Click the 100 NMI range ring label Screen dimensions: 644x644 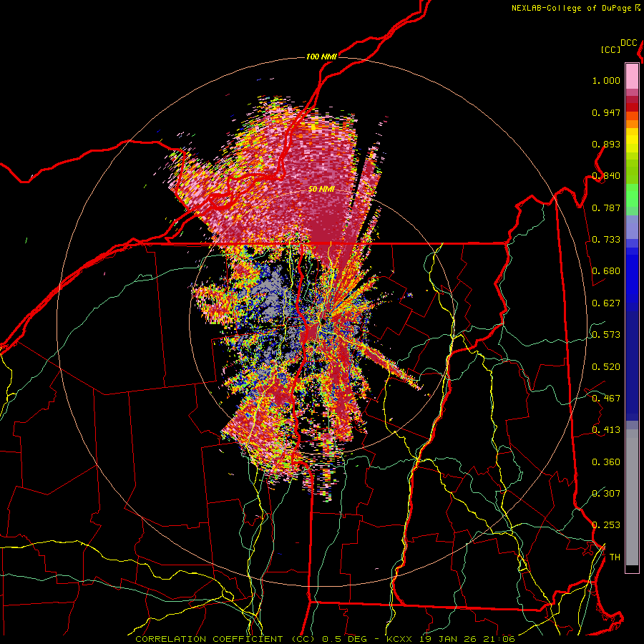click(x=321, y=57)
